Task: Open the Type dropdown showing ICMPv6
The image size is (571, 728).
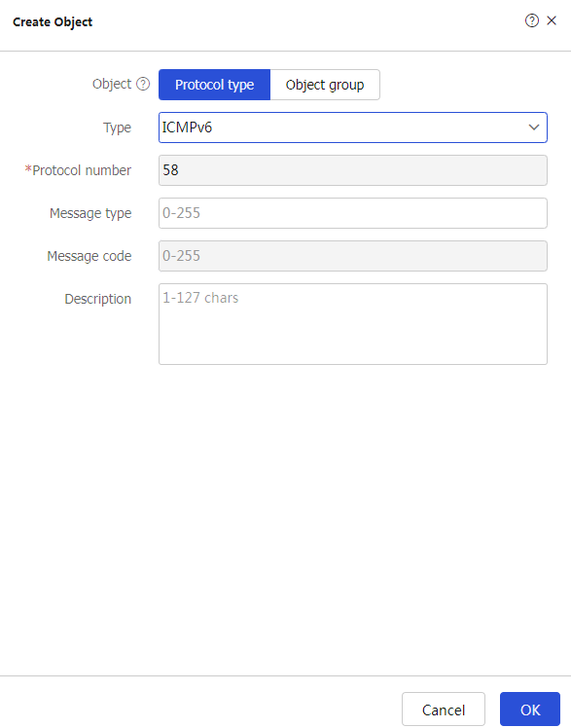Action: (x=352, y=127)
